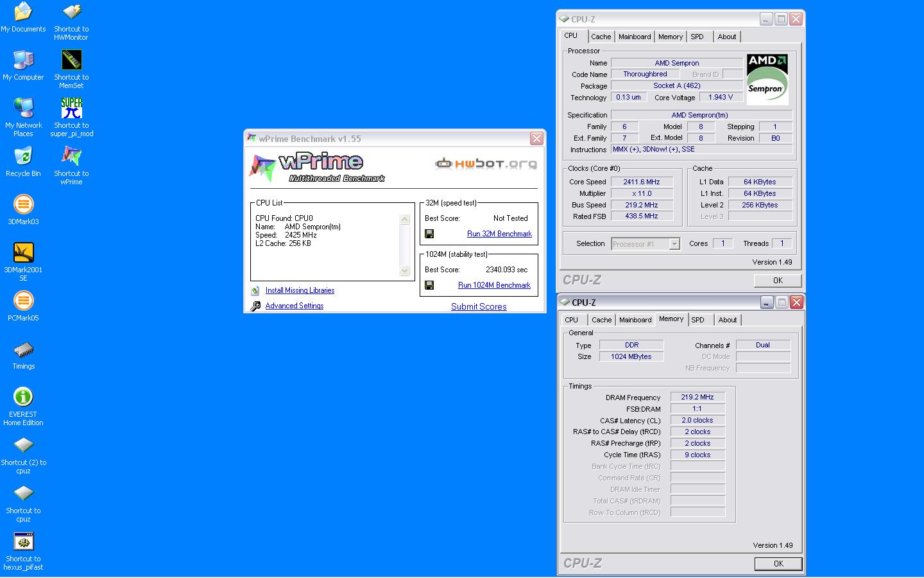Click the Submit Scores link
The height and width of the screenshot is (578, 924).
point(479,306)
